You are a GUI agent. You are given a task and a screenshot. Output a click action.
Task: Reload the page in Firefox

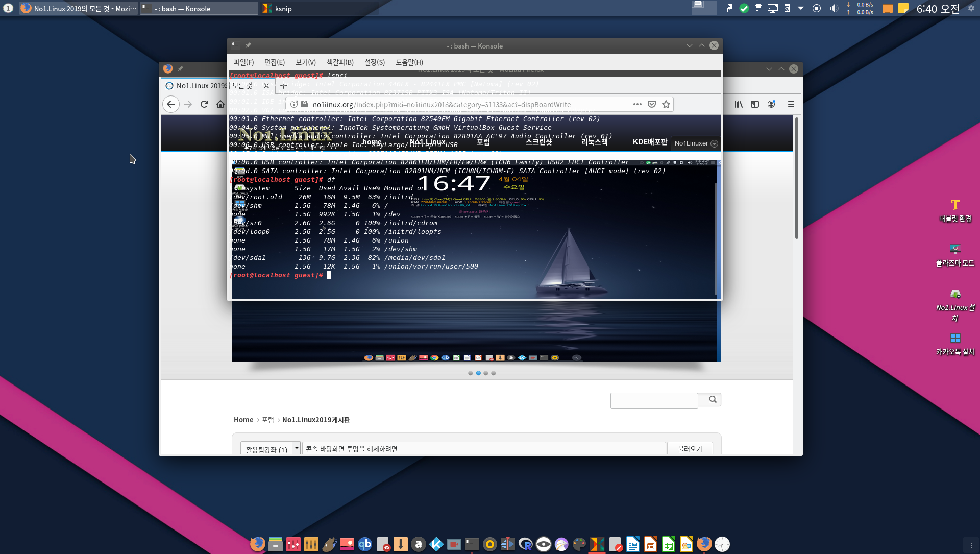(204, 104)
